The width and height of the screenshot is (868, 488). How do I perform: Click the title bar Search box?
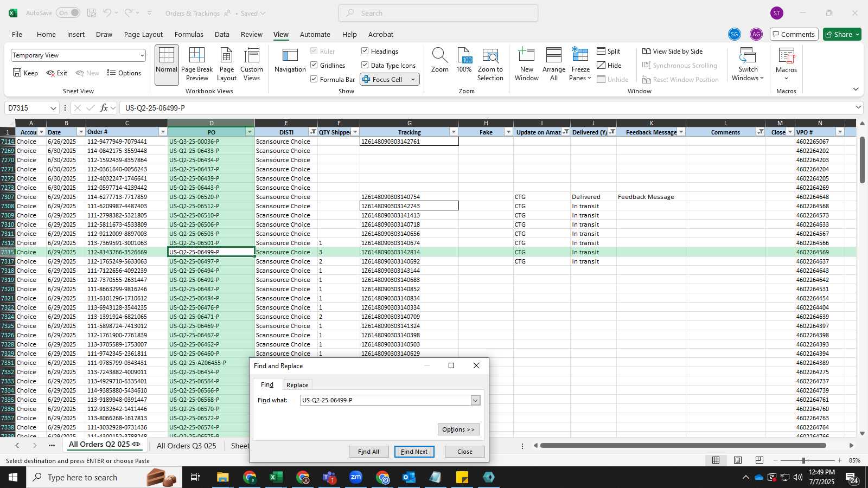tap(438, 13)
